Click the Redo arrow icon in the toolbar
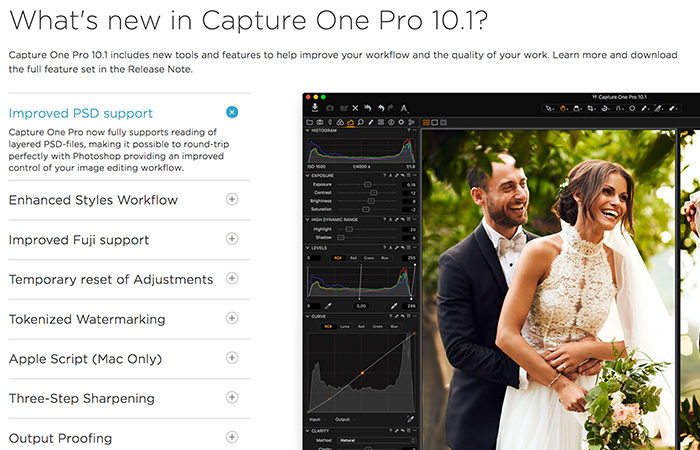The width and height of the screenshot is (700, 450). coord(391,108)
